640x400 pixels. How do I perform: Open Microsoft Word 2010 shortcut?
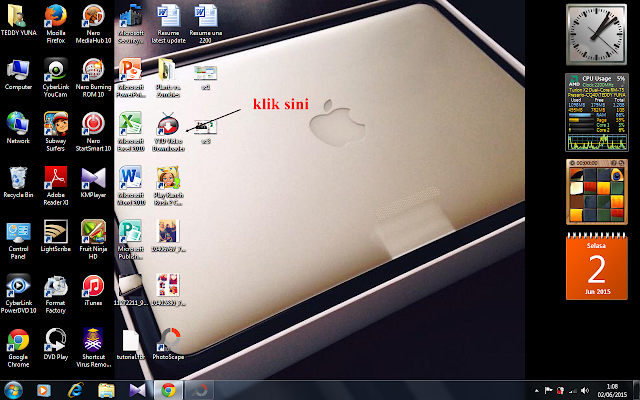tap(131, 185)
